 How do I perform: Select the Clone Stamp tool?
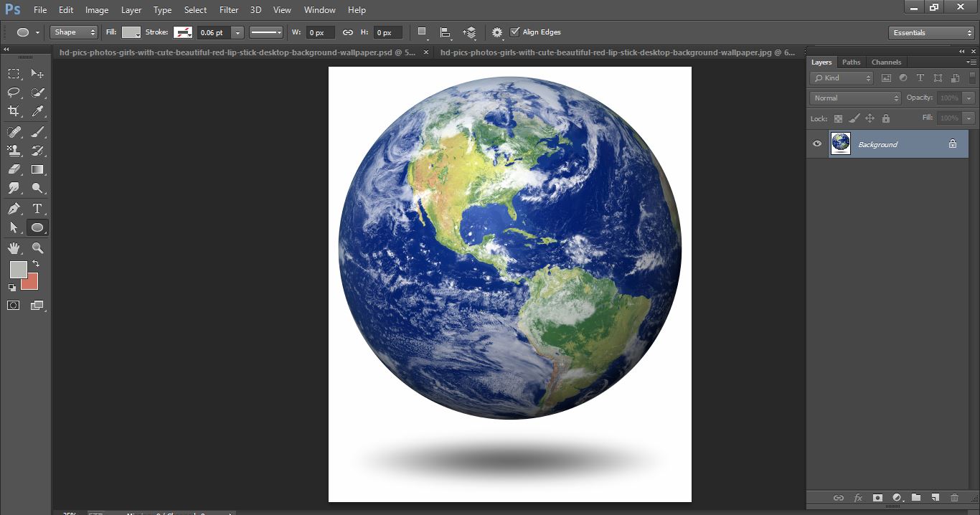click(x=13, y=151)
